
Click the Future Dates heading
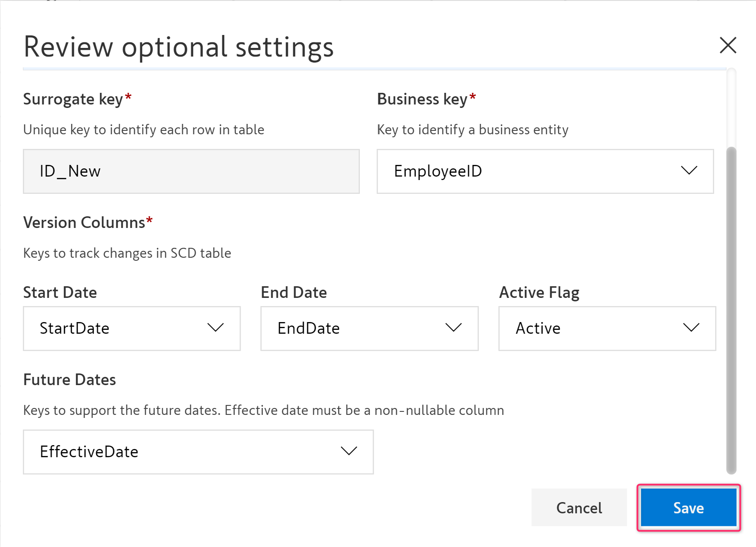[70, 380]
